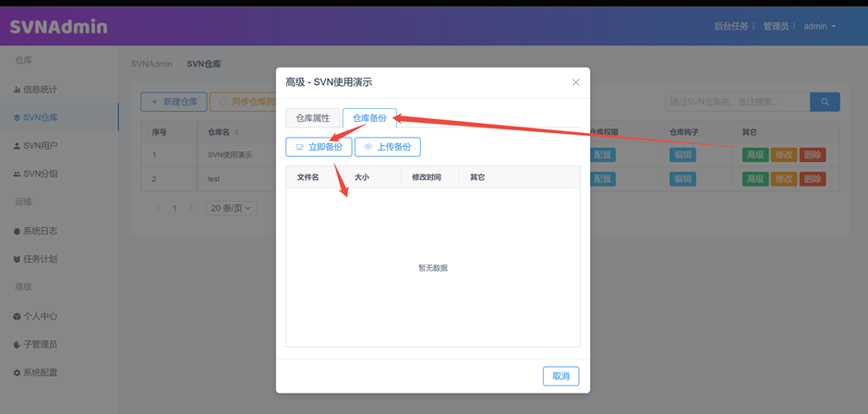Select page 1 in the pagination

pyautogui.click(x=175, y=208)
